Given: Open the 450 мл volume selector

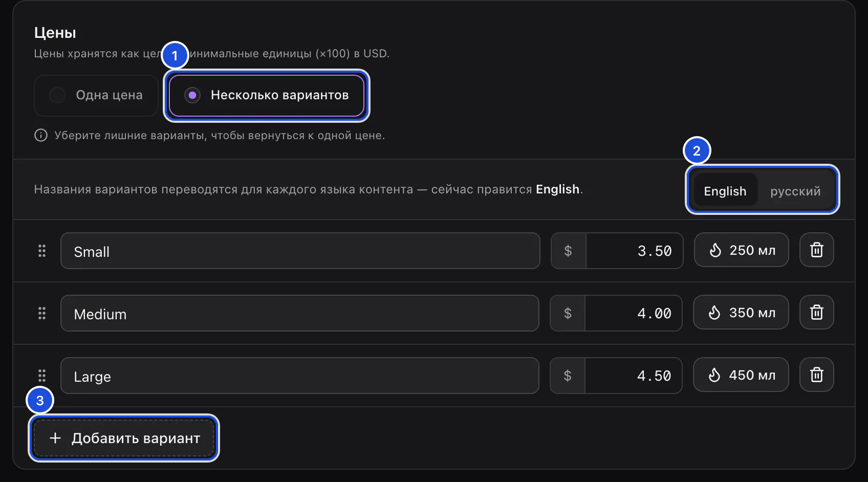Looking at the screenshot, I should pyautogui.click(x=741, y=375).
